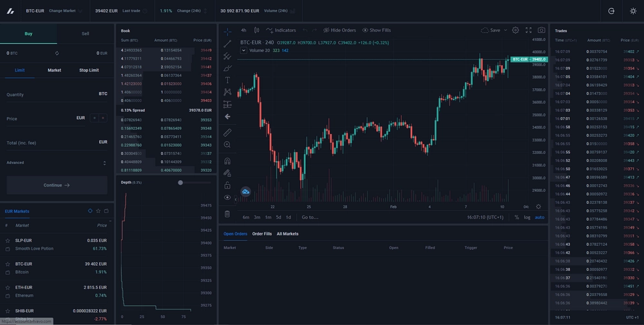
Task: Toggle auto scale on chart
Action: tap(539, 217)
